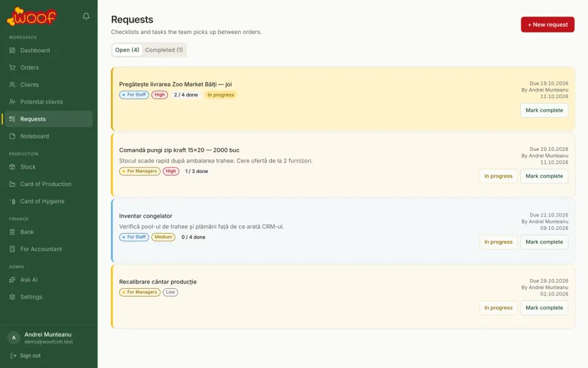
Task: Mark complete the pungi zip kraft request
Action: [544, 176]
